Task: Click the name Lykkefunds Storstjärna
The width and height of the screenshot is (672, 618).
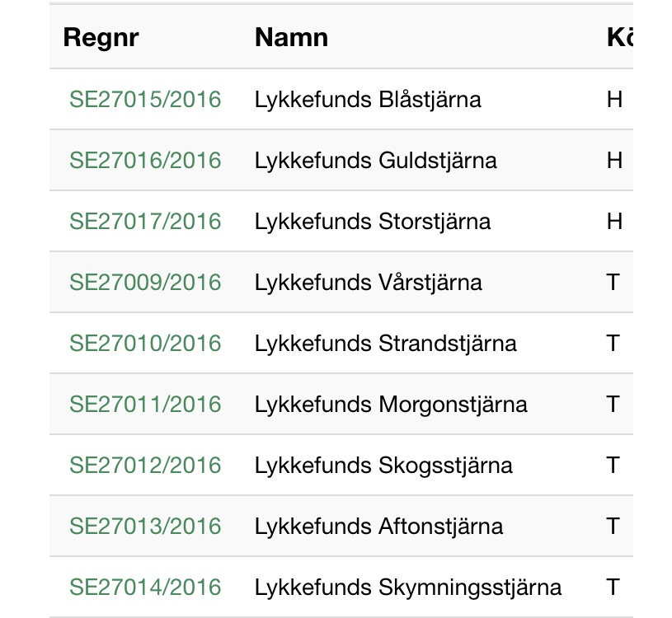Action: pyautogui.click(x=373, y=222)
